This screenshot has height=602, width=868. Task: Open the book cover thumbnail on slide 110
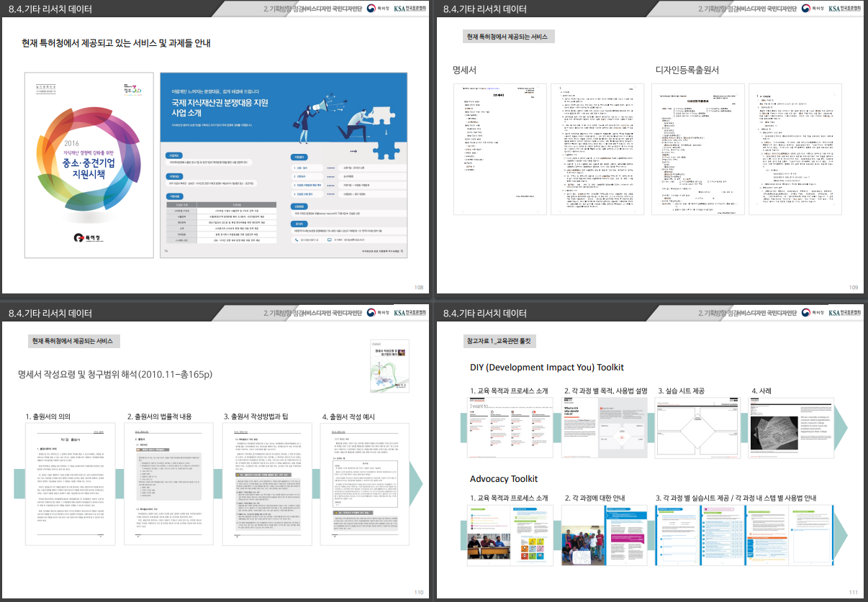pyautogui.click(x=389, y=366)
